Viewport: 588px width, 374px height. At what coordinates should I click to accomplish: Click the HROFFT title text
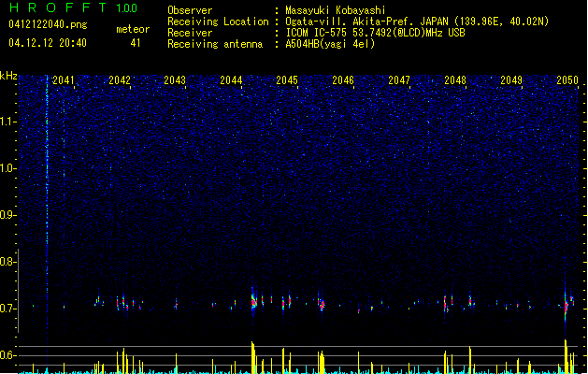(58, 7)
